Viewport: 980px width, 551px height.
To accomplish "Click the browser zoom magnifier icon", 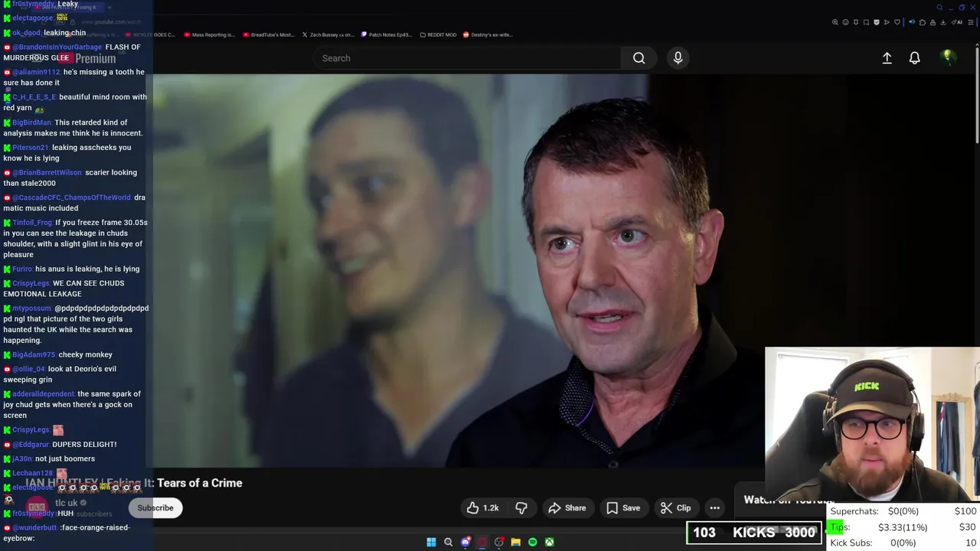I will [x=835, y=22].
